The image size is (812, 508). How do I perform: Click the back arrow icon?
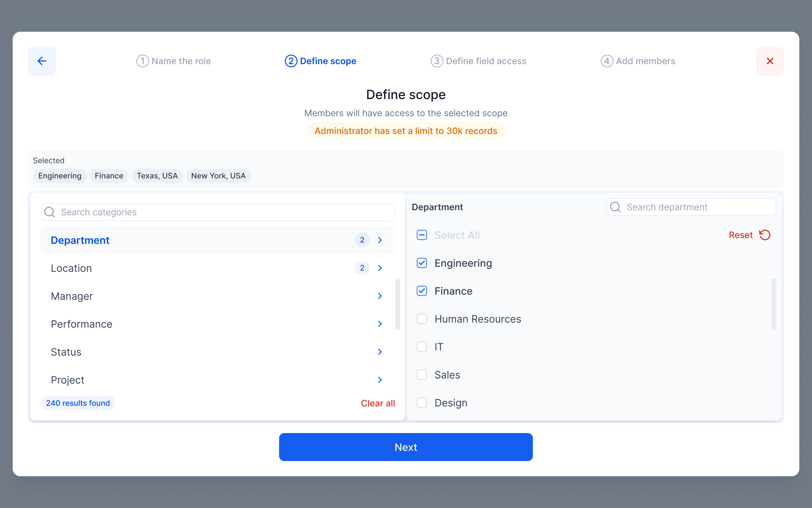(42, 61)
